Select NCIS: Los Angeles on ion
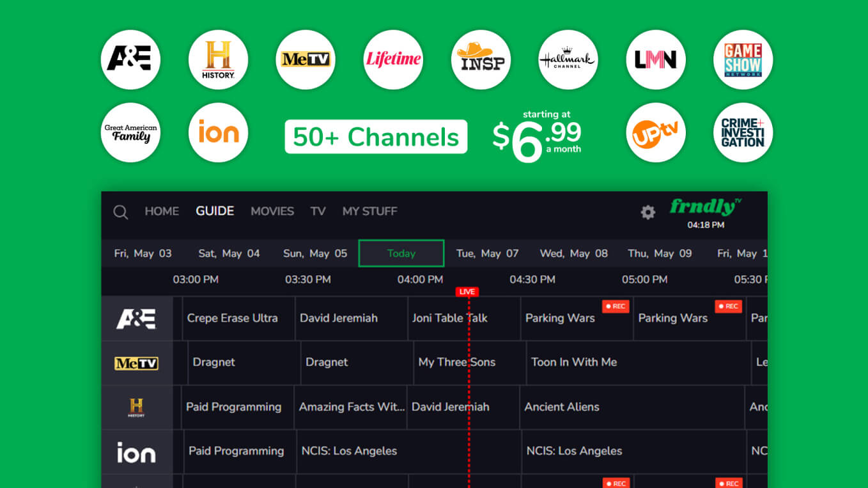The image size is (868, 488). tap(348, 451)
